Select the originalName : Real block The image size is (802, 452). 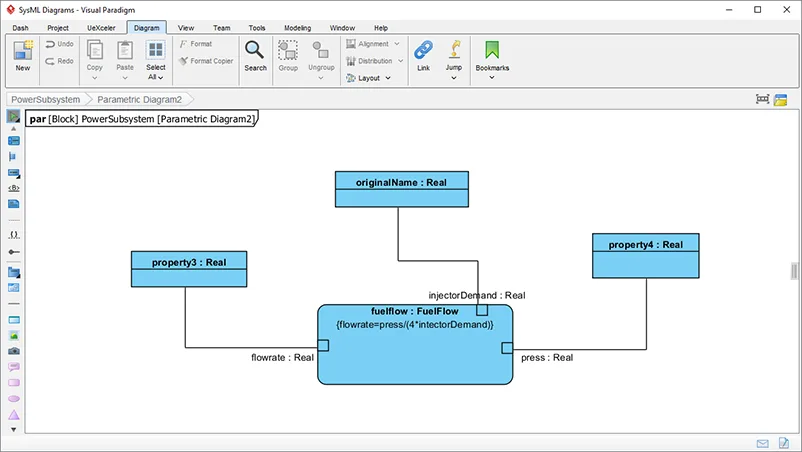pos(402,189)
